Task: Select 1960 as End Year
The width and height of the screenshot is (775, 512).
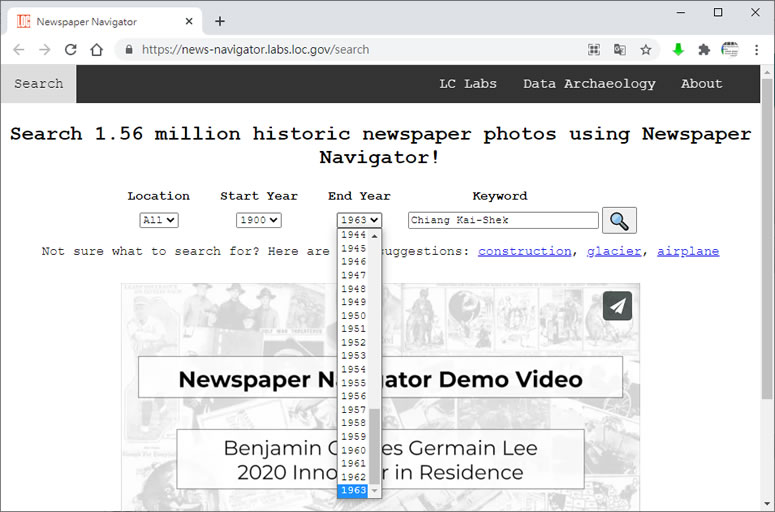Action: 353,450
